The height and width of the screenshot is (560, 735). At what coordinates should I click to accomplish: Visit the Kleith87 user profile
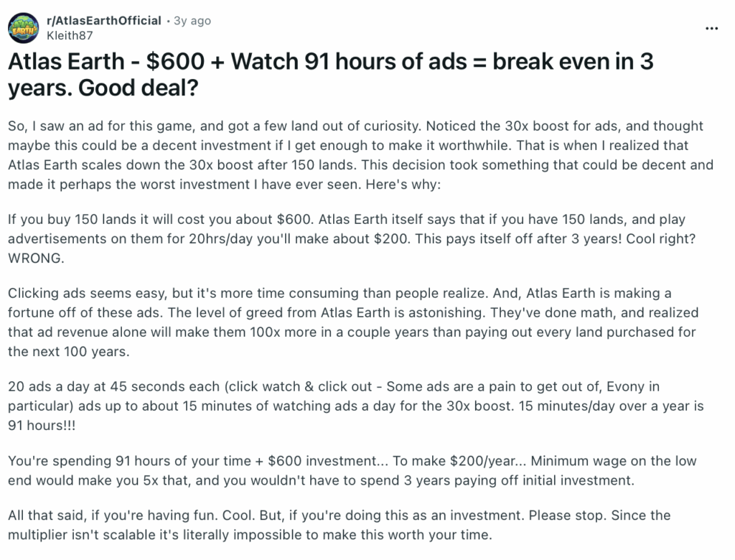tap(69, 34)
